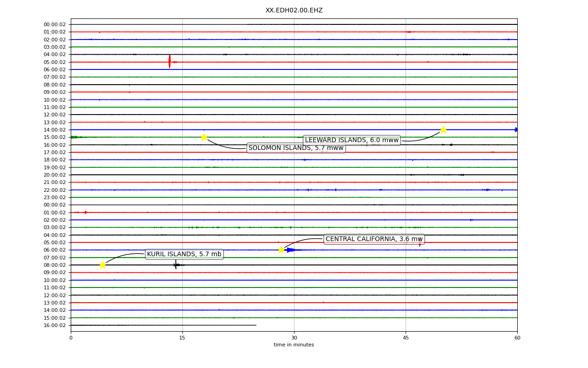Click the blue waveform burst on 06:00:02 trace
This screenshot has height=368, width=588.
click(292, 250)
